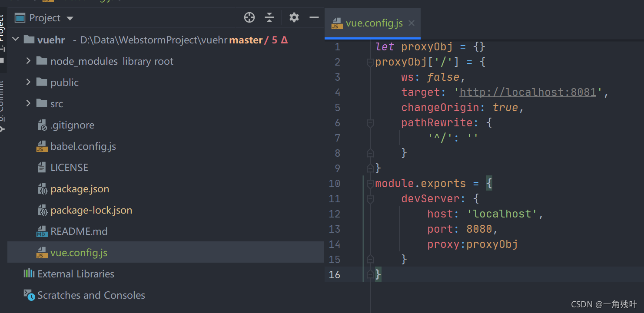
Task: Select vue.config.js in the project tree
Action: [166, 252]
